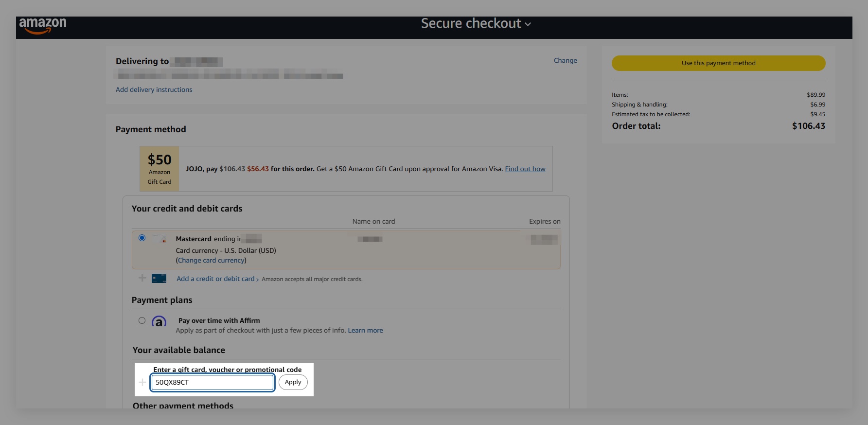The height and width of the screenshot is (425, 868).
Task: Click the Amazon logo
Action: (x=43, y=25)
